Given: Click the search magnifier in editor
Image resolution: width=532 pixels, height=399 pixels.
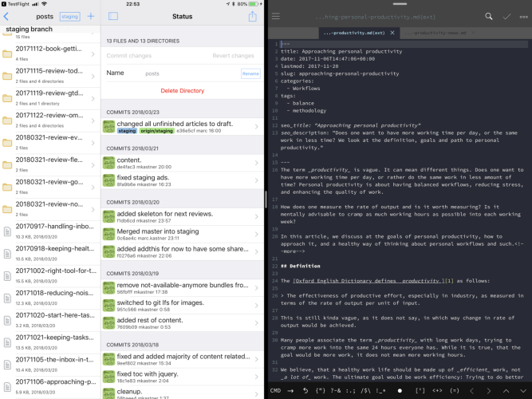Looking at the screenshot, I should (488, 16).
